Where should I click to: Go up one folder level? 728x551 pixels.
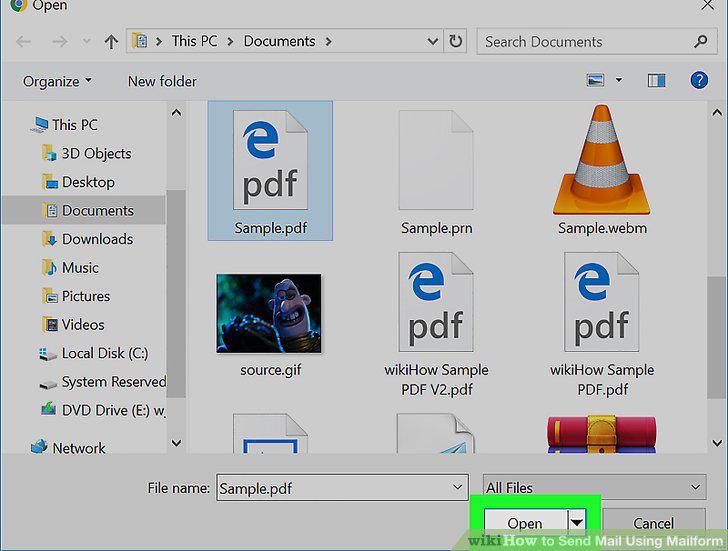coord(111,42)
